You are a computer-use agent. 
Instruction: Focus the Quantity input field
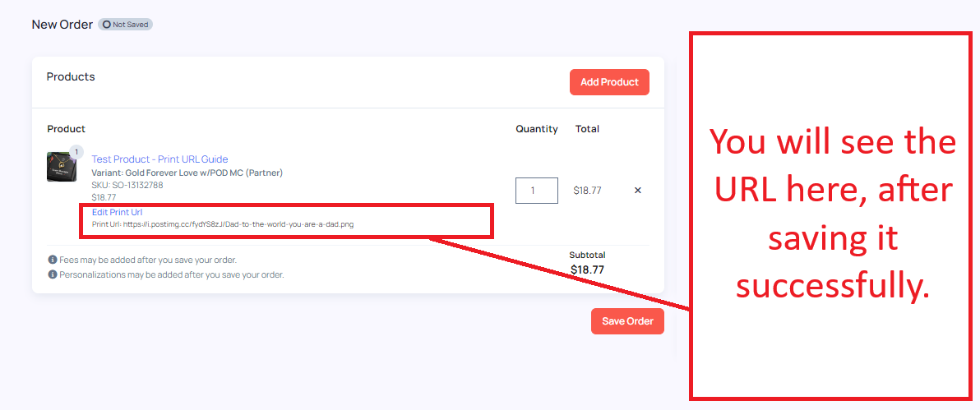click(536, 191)
